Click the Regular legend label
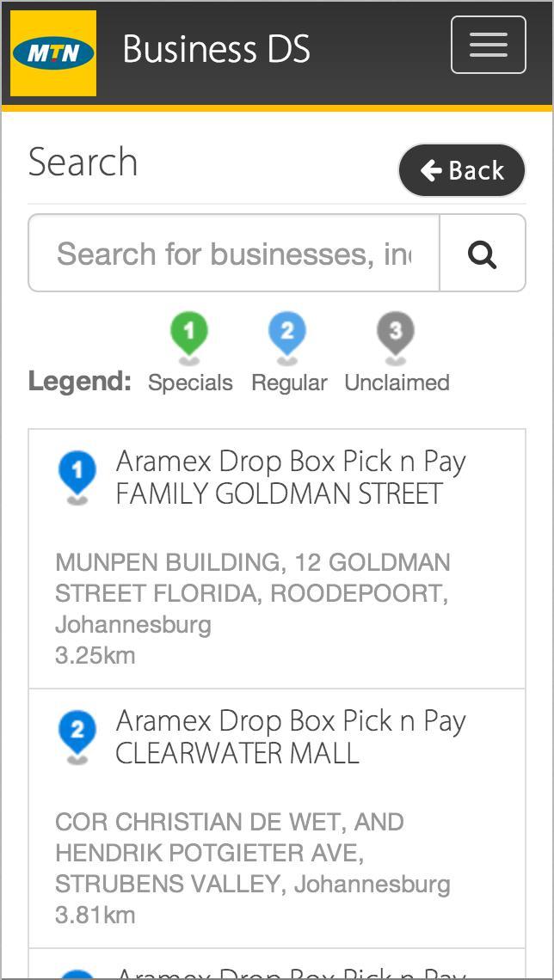Image resolution: width=554 pixels, height=980 pixels. 289,383
